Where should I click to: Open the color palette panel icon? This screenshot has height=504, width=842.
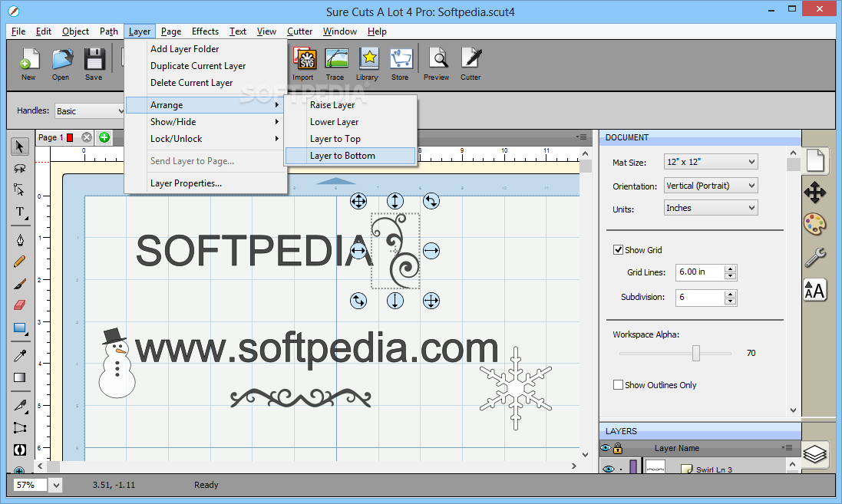(x=815, y=224)
